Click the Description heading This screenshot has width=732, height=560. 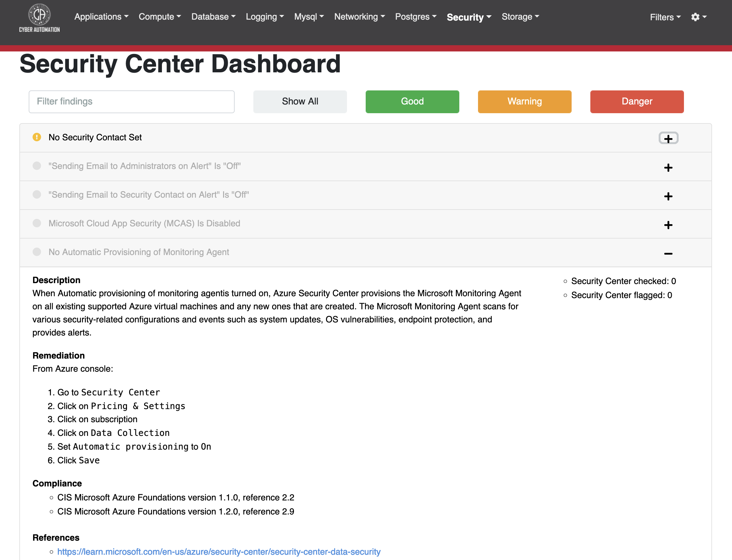[56, 280]
